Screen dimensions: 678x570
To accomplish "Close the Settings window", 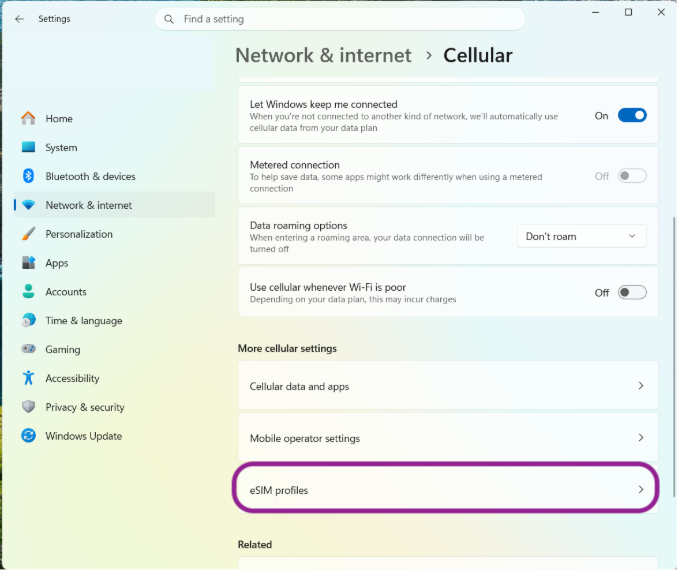I will coord(661,13).
